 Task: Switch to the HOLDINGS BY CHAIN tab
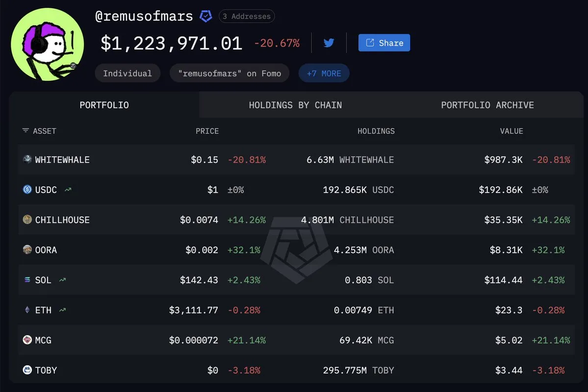pos(295,105)
